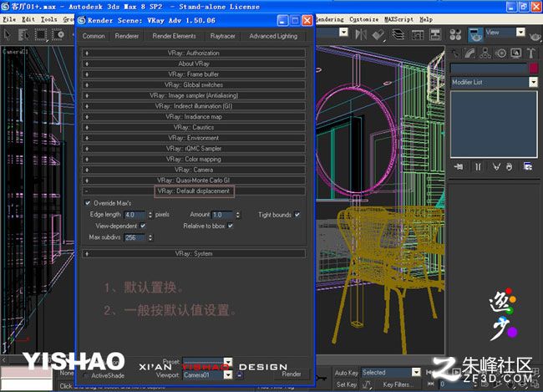Toggle the Tight bounds checkbox
Image resolution: width=543 pixels, height=392 pixels.
(297, 215)
